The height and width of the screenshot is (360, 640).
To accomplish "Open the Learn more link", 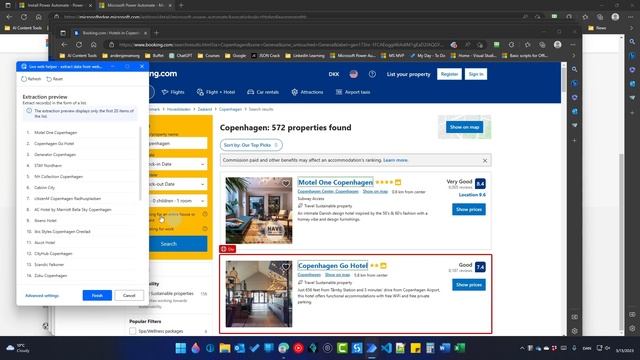I will [395, 160].
